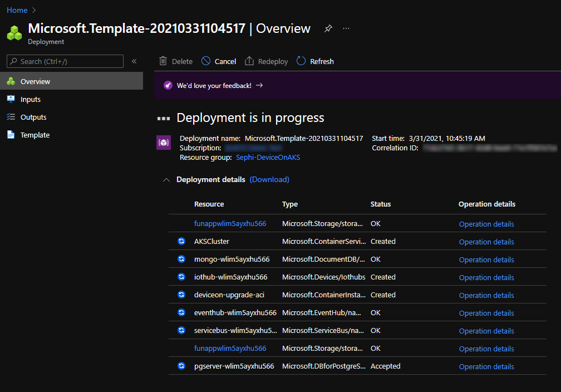Go to the Inputs page
561x392 pixels.
click(31, 99)
